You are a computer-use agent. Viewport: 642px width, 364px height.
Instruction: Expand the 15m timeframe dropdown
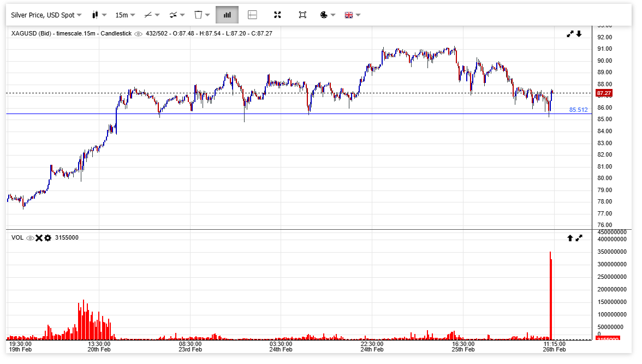(125, 15)
